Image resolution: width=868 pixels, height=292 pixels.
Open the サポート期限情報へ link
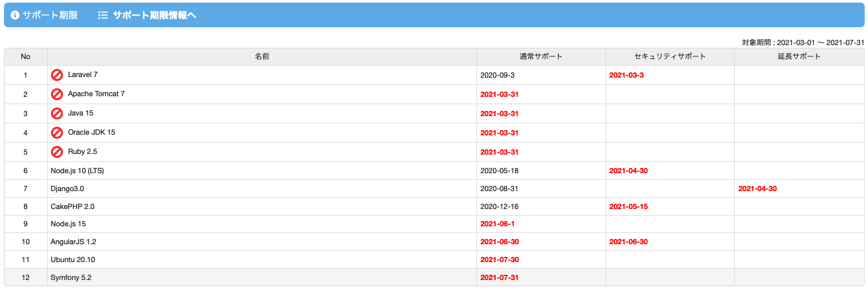point(154,15)
